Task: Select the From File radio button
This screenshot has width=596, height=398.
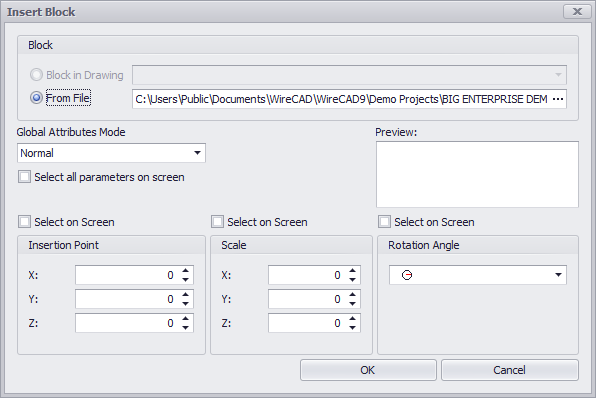Action: (x=36, y=98)
